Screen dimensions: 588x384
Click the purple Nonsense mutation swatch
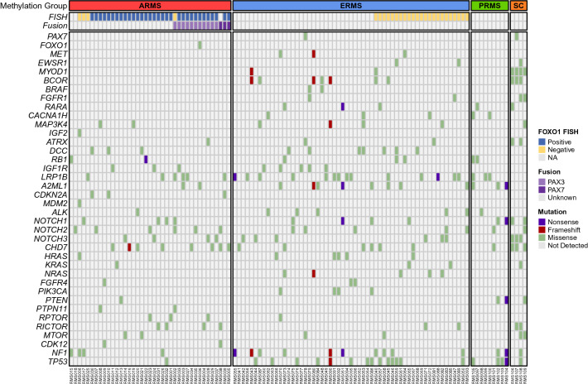coord(542,222)
